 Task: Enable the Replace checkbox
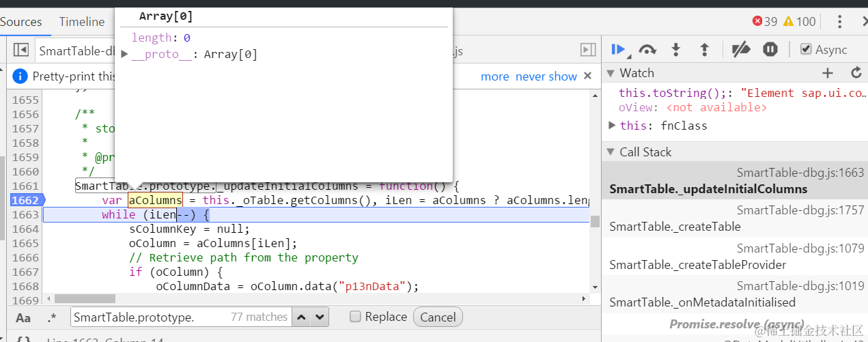tap(355, 317)
